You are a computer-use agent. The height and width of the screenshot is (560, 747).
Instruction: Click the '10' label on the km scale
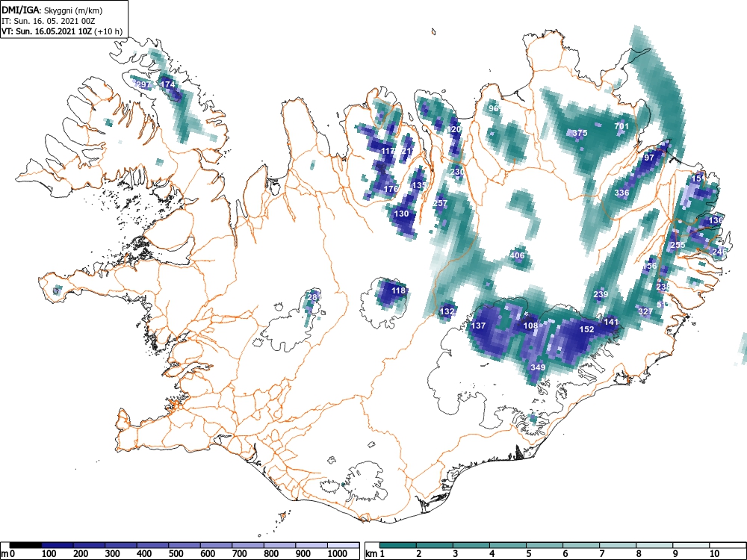[x=714, y=554]
